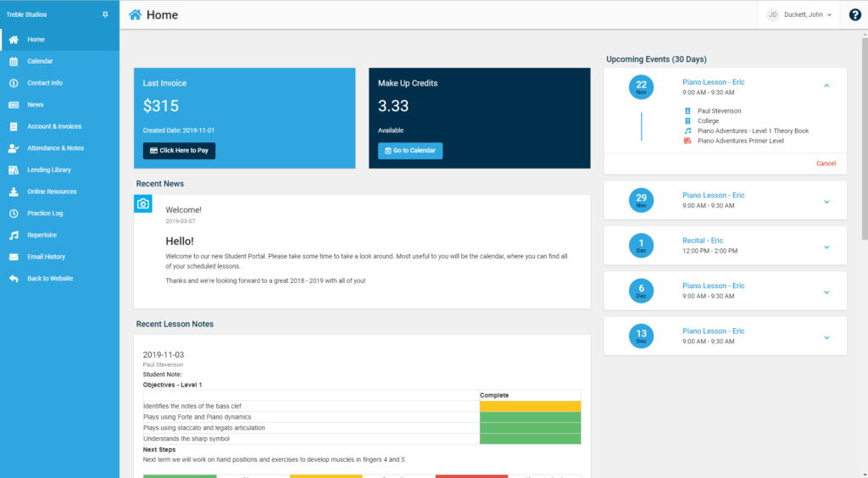Image resolution: width=868 pixels, height=478 pixels.
Task: Click the Account & Invoices document icon
Action: (14, 126)
